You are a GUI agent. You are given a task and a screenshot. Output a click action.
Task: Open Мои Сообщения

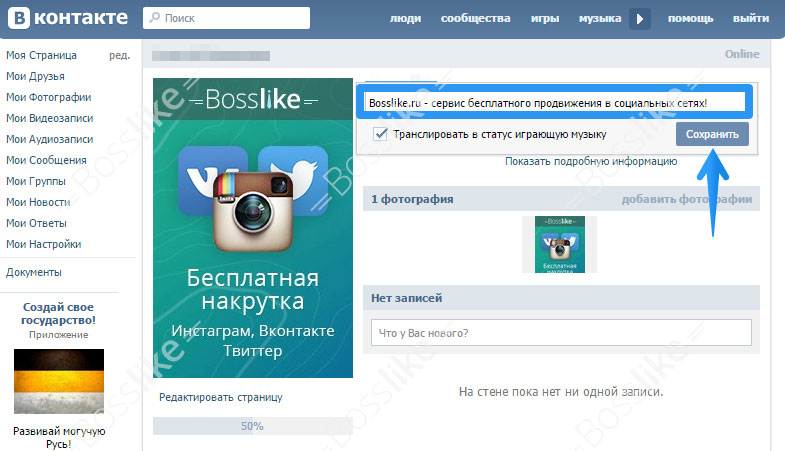[x=46, y=160]
